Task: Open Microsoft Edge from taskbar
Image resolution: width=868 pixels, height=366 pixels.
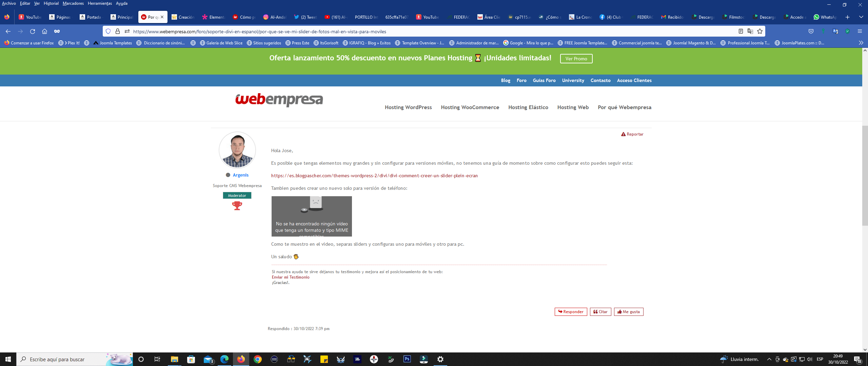Action: tap(224, 359)
